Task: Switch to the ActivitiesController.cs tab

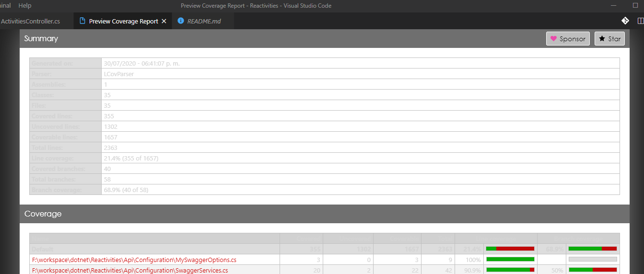Action: [x=31, y=21]
